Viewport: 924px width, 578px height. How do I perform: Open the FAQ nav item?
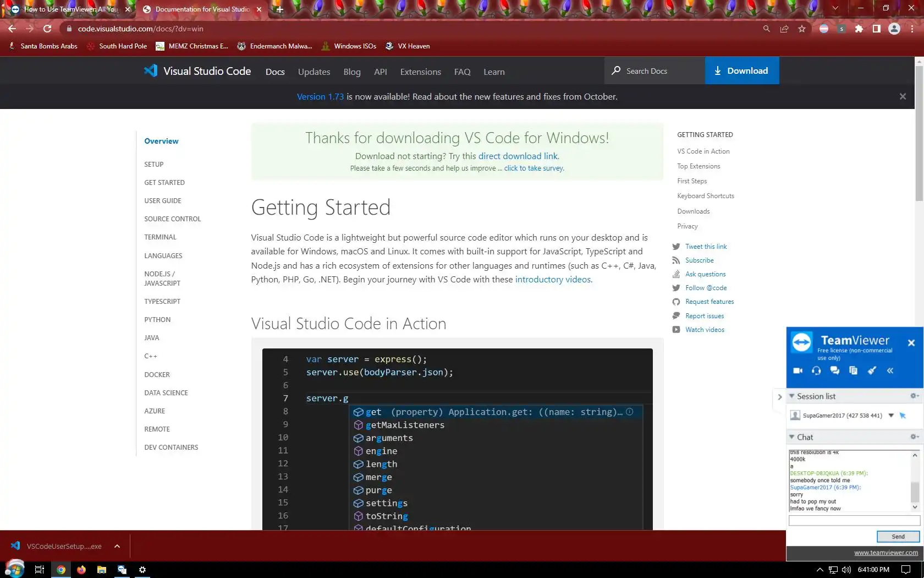(x=463, y=72)
